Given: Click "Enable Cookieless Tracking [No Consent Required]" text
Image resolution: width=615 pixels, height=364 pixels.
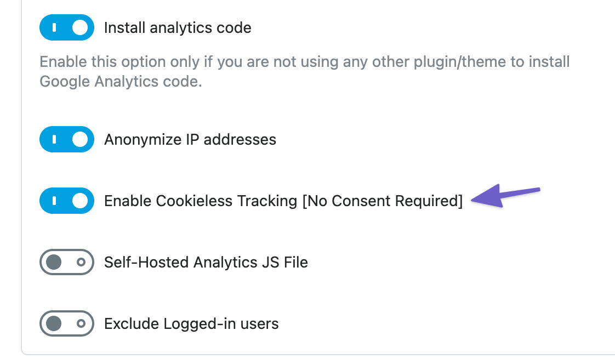Looking at the screenshot, I should (x=283, y=201).
